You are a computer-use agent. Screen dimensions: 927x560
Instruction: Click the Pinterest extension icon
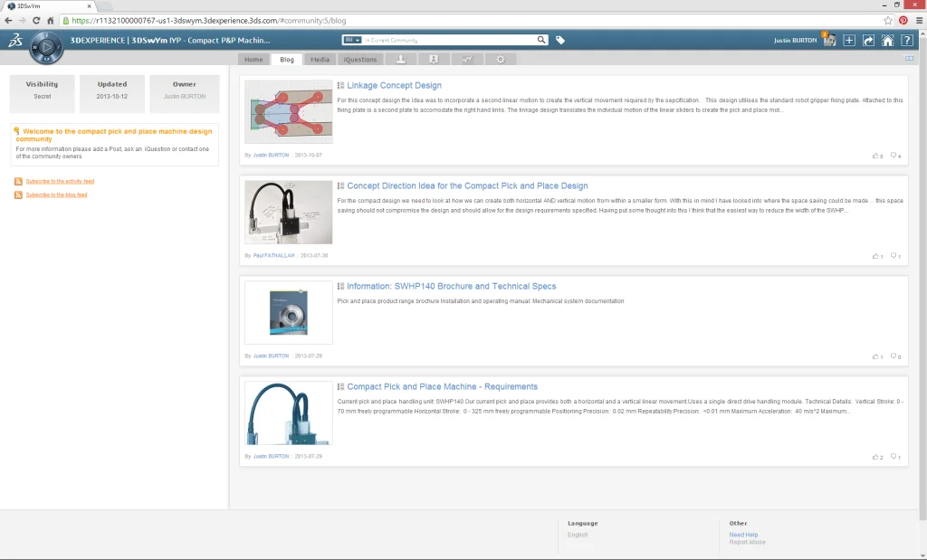tap(903, 20)
